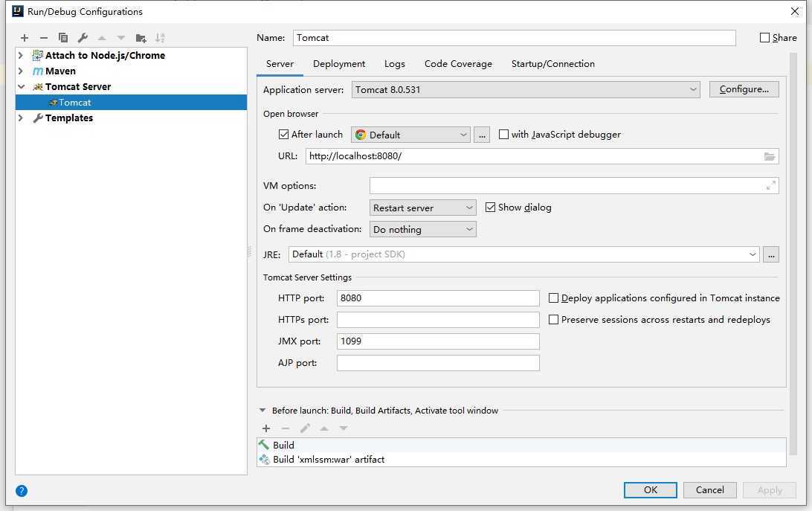The width and height of the screenshot is (812, 511).
Task: Move the configuration down with the toolbar arrow
Action: pyautogui.click(x=121, y=38)
